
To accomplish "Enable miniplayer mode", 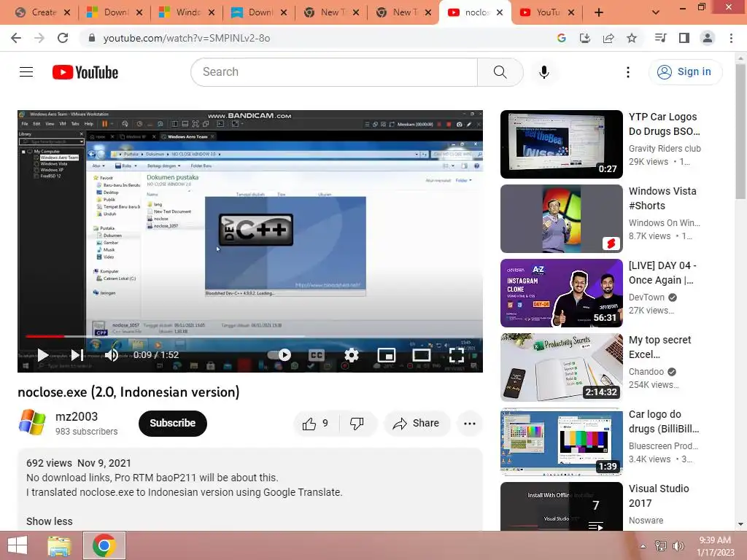I will tap(387, 355).
